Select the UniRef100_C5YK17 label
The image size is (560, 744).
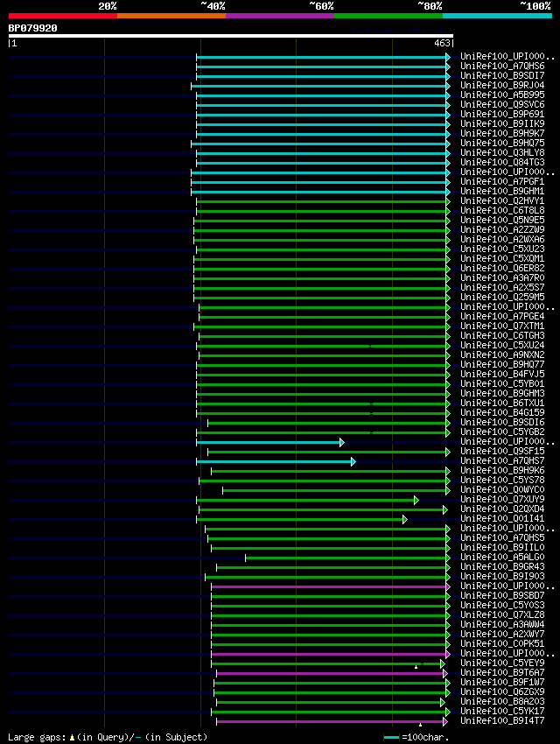502,712
